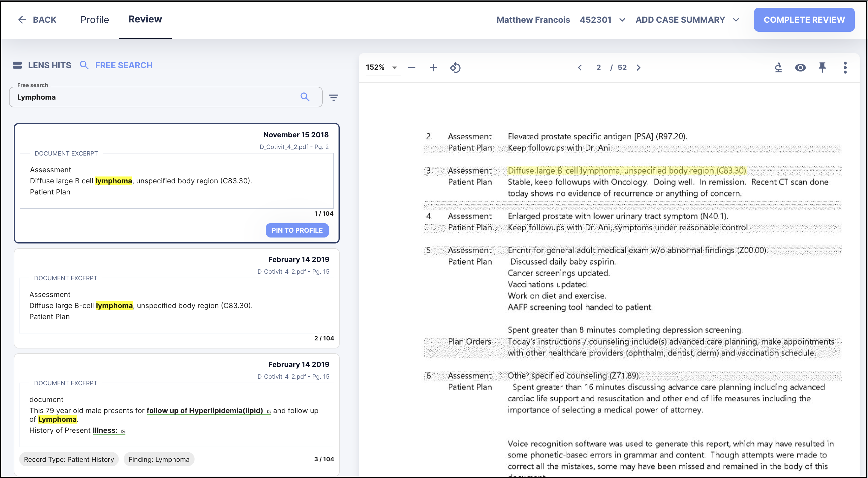
Task: Switch to the Review tab
Action: [145, 19]
